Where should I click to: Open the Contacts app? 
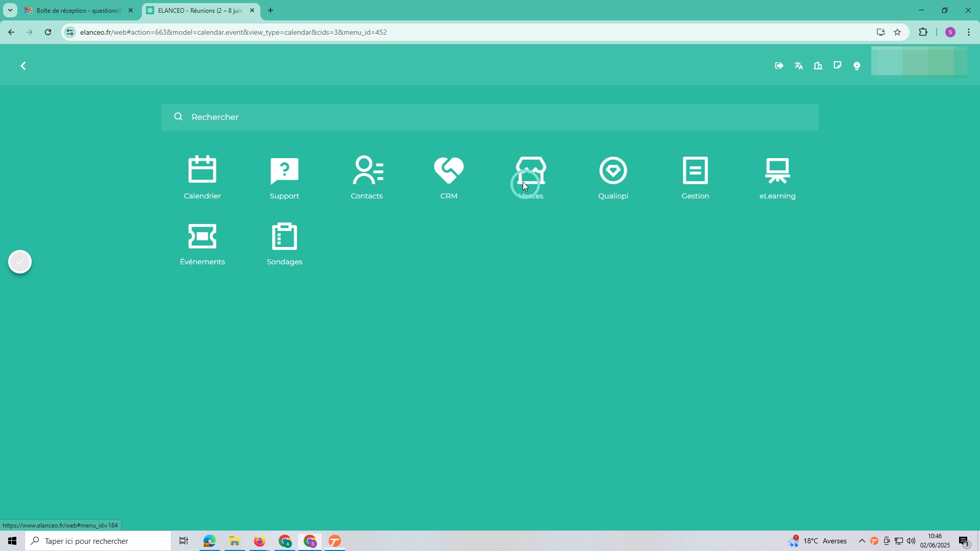tap(366, 178)
